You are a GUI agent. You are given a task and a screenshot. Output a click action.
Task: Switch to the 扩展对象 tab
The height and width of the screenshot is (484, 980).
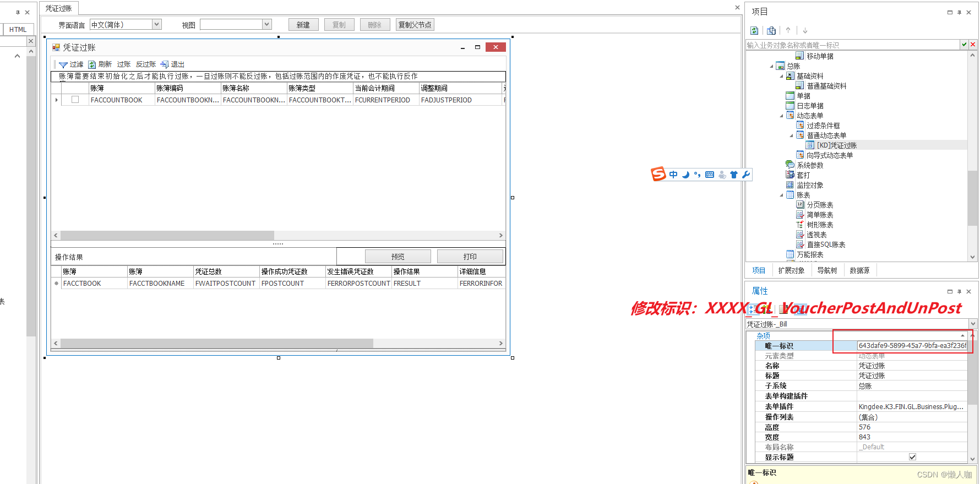pos(791,270)
